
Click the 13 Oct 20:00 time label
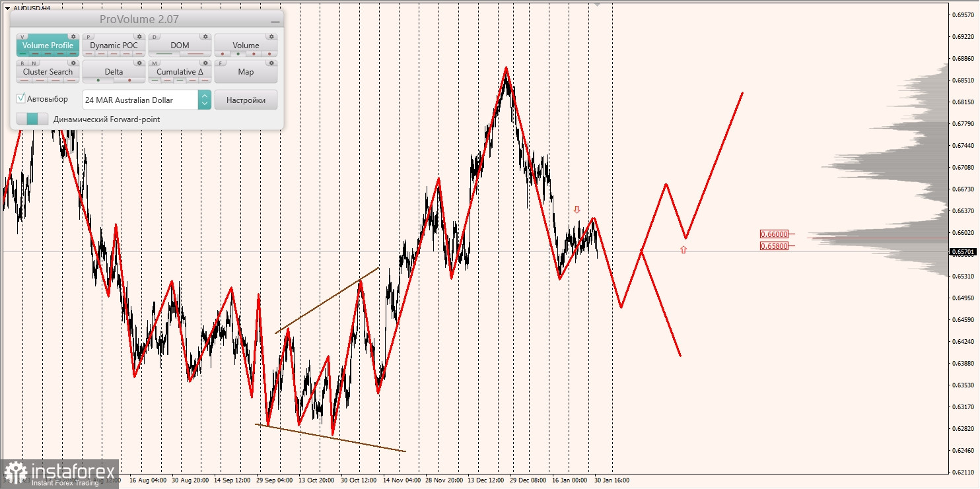pos(316,480)
